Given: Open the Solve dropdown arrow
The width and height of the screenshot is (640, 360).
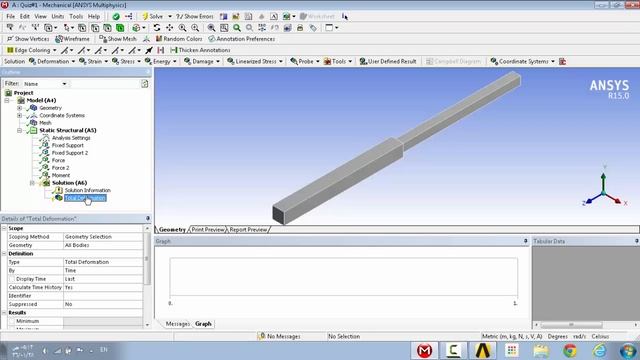Looking at the screenshot, I should pos(170,16).
